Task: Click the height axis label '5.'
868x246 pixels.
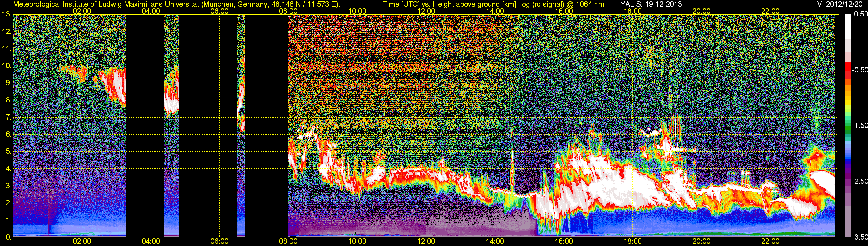Action: [8, 151]
